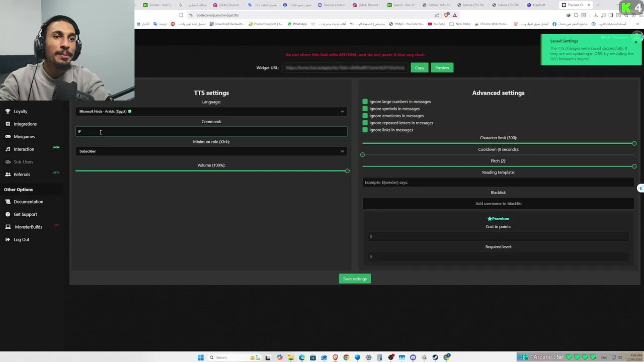
Task: Click the blurred Widget URL field
Action: [x=345, y=67]
